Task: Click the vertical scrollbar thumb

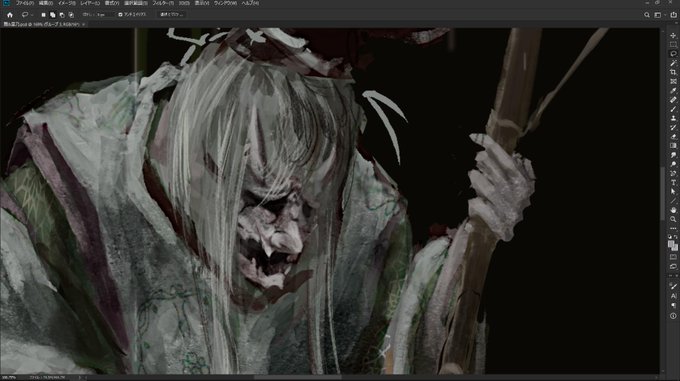Action: tap(662, 193)
